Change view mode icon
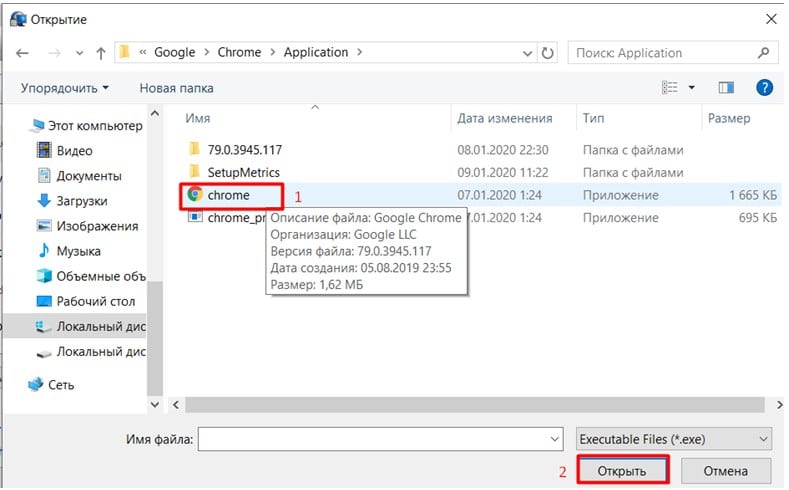 (669, 88)
